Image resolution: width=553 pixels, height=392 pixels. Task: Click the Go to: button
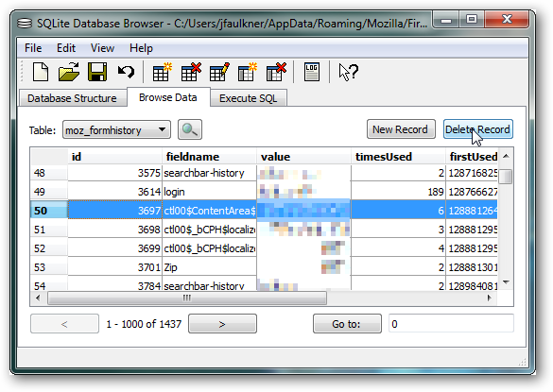[x=347, y=324]
